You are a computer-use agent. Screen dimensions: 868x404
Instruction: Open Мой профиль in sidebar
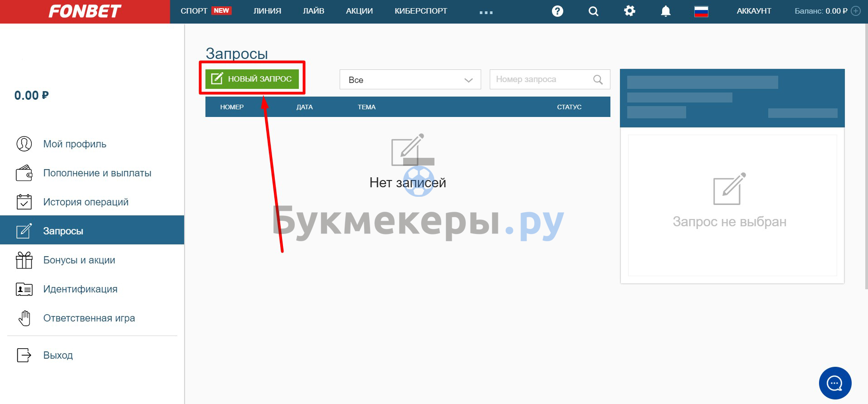[x=74, y=144]
